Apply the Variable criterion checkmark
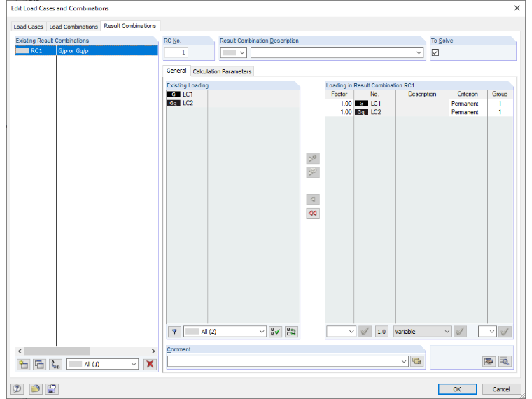Image resolution: width=532 pixels, height=399 pixels. pos(460,332)
